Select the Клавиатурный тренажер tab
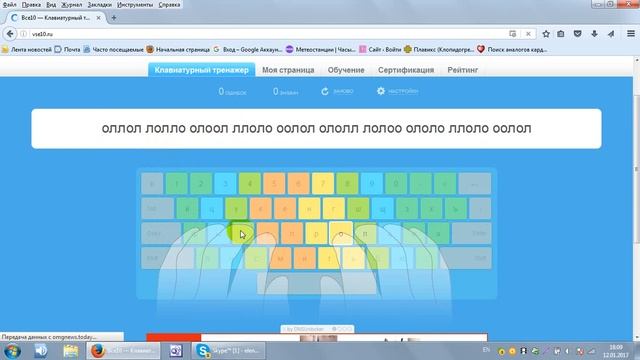The width and height of the screenshot is (640, 360). tap(202, 70)
